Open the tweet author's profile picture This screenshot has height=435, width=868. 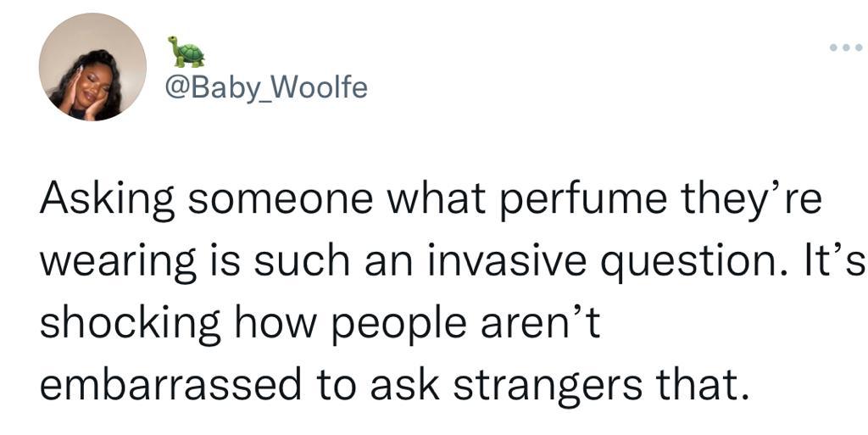[x=92, y=68]
